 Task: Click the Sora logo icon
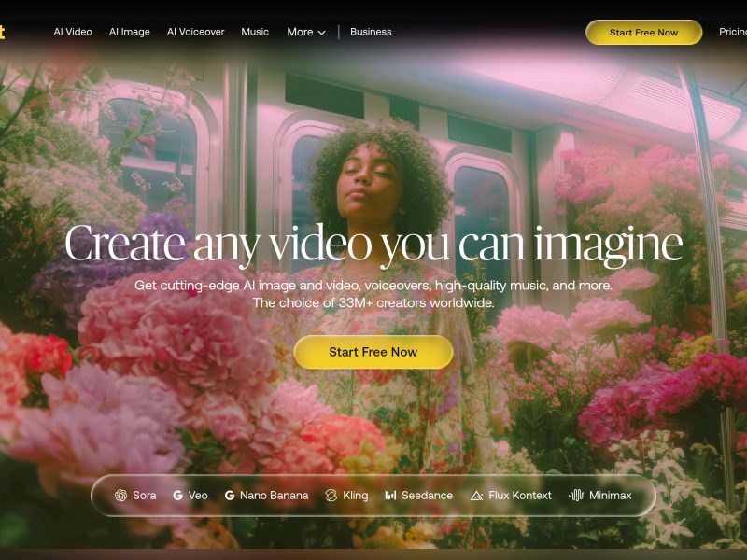click(x=120, y=496)
